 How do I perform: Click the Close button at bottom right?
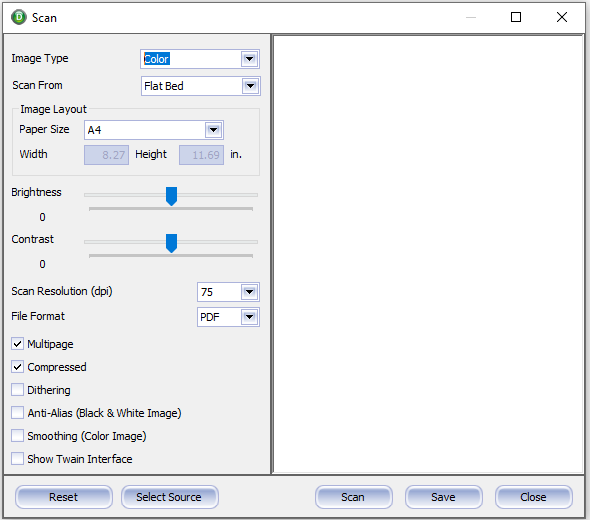534,497
